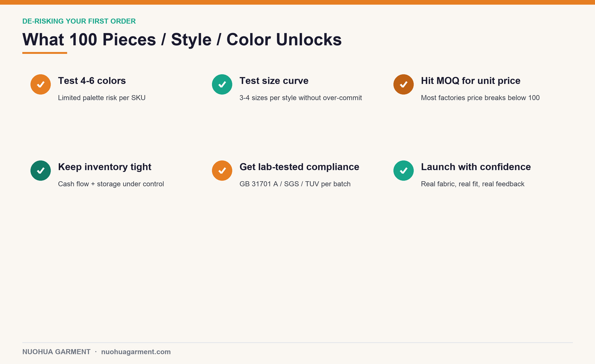The image size is (595, 364).
Task: Click the teal checkmark beside Launch with confidence
Action: point(403,170)
